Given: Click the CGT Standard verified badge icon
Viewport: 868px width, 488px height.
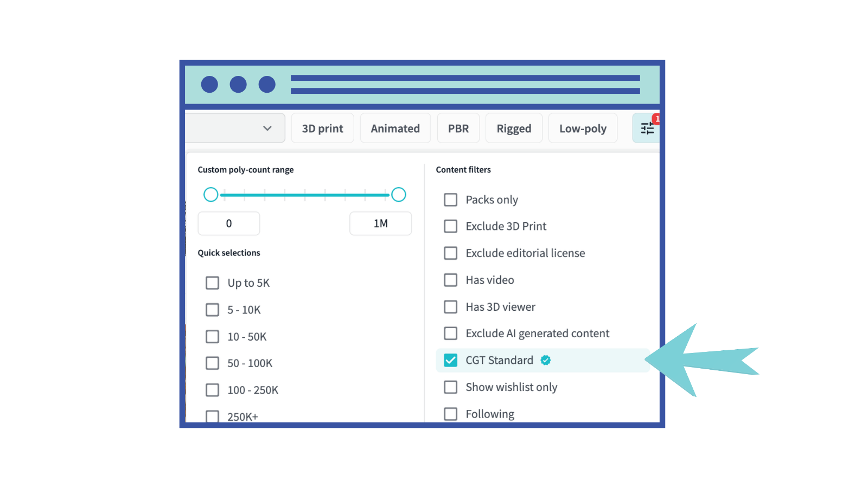Looking at the screenshot, I should tap(546, 360).
